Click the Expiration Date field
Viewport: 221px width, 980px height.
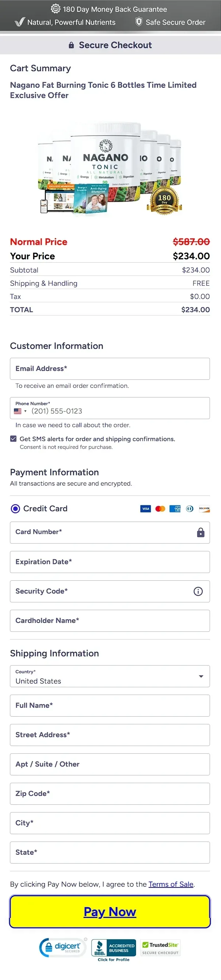pos(110,562)
